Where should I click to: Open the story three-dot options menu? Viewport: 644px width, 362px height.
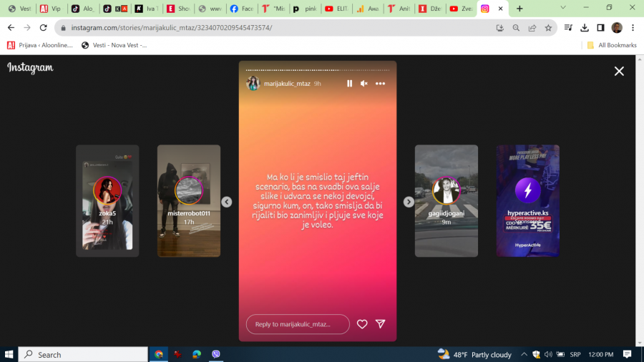point(380,84)
